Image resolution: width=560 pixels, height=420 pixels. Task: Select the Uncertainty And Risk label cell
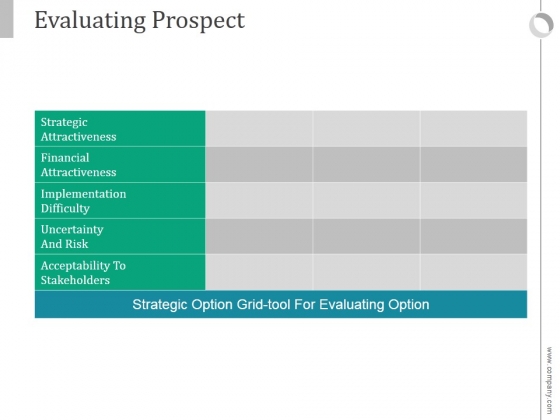pos(120,236)
